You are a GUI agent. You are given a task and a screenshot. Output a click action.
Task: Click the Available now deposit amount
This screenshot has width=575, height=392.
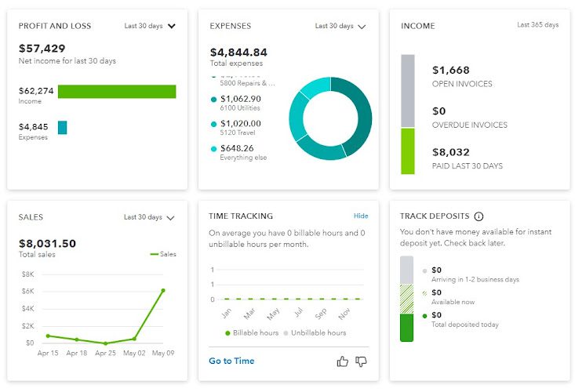(436, 292)
